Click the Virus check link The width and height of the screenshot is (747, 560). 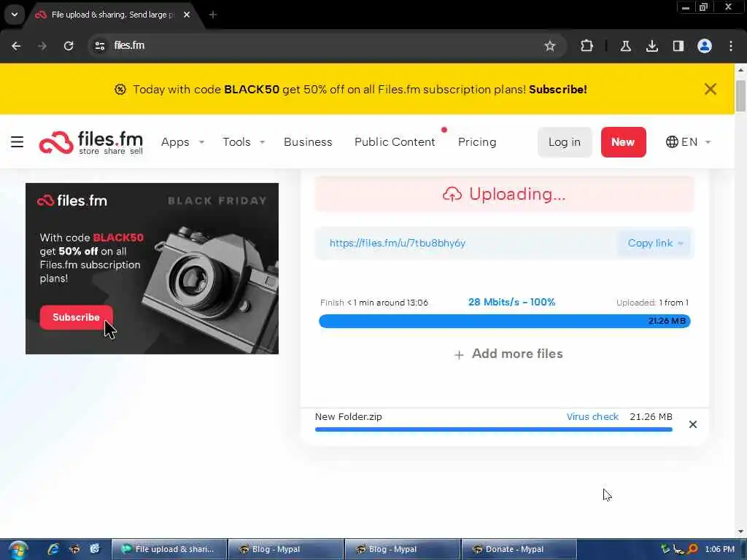[x=592, y=416]
